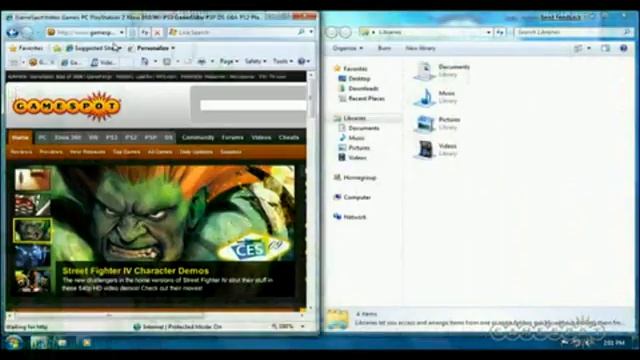Click the Send Feedback link
The width and height of the screenshot is (640, 360).
coord(560,17)
